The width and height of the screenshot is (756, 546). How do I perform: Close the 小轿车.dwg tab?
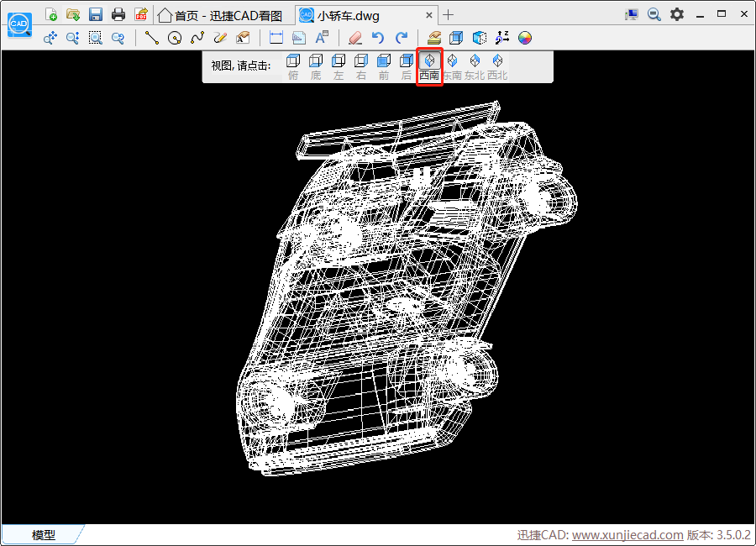click(x=428, y=15)
